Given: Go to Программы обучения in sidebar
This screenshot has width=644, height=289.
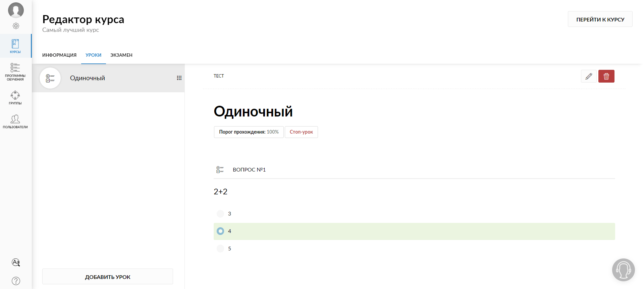Looking at the screenshot, I should pyautogui.click(x=15, y=72).
